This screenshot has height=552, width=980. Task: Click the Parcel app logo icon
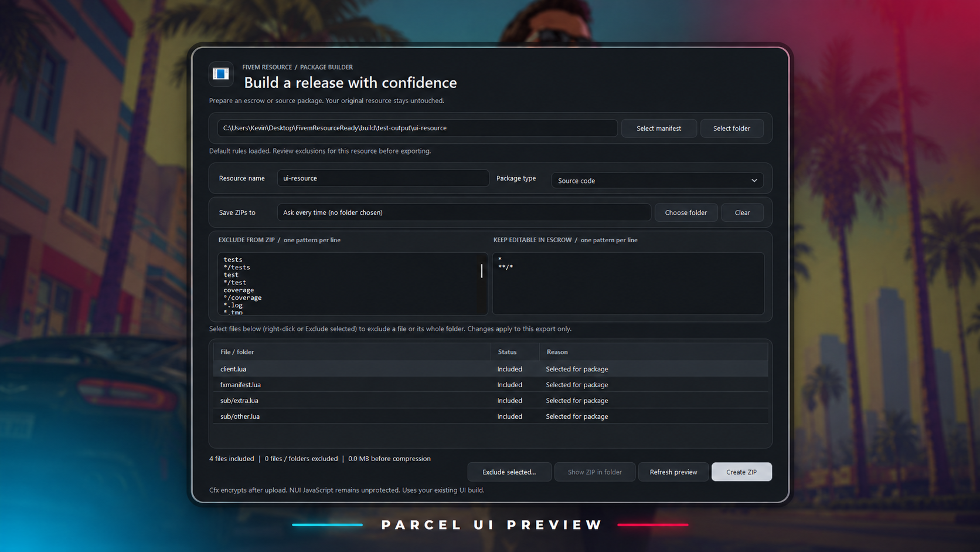click(x=221, y=74)
